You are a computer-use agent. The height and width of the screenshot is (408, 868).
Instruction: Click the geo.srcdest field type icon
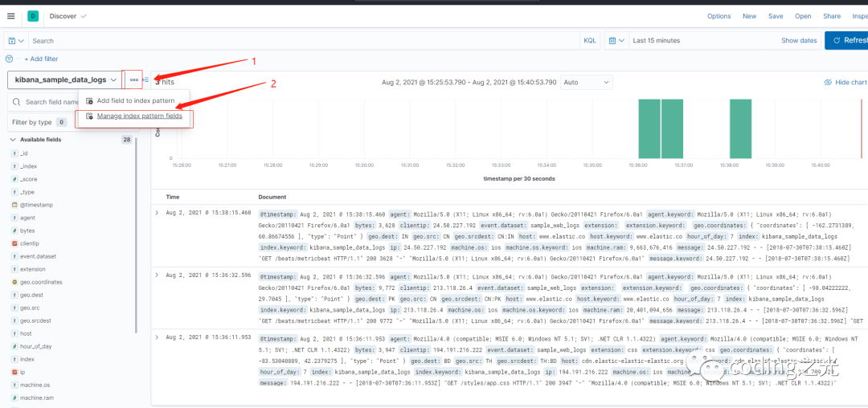14,320
